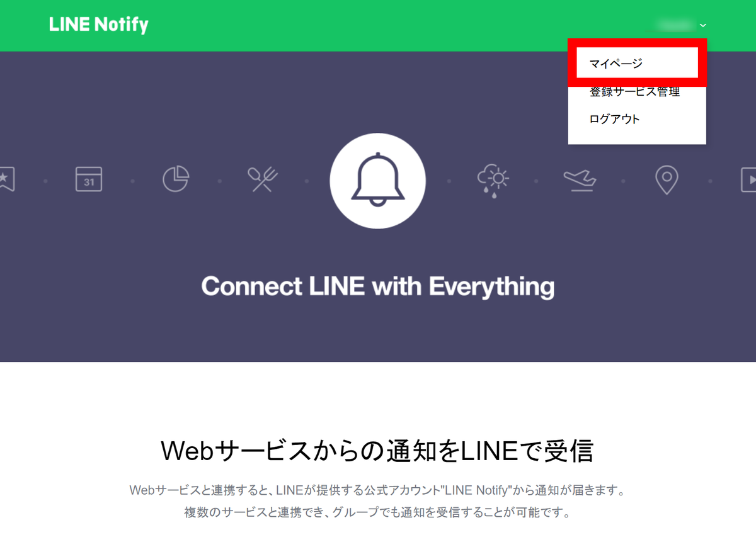Viewport: 756px width, 547px height.
Task: Select the fork and spoon icon
Action: click(263, 180)
